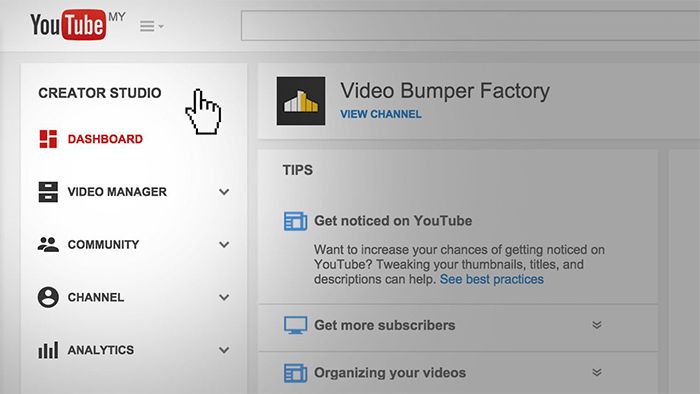Expand the Video Manager chevron
The height and width of the screenshot is (394, 700).
224,192
